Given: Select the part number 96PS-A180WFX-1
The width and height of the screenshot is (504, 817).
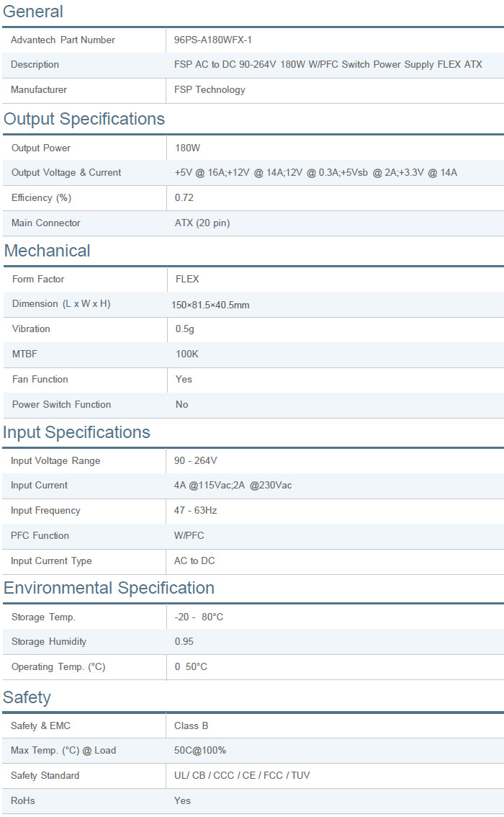Looking at the screenshot, I should click(x=212, y=40).
